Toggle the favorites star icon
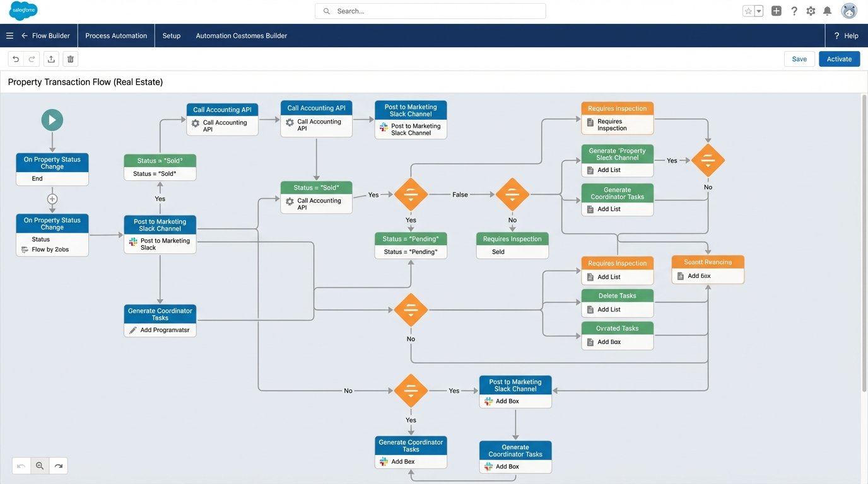This screenshot has width=868, height=484. click(746, 9)
